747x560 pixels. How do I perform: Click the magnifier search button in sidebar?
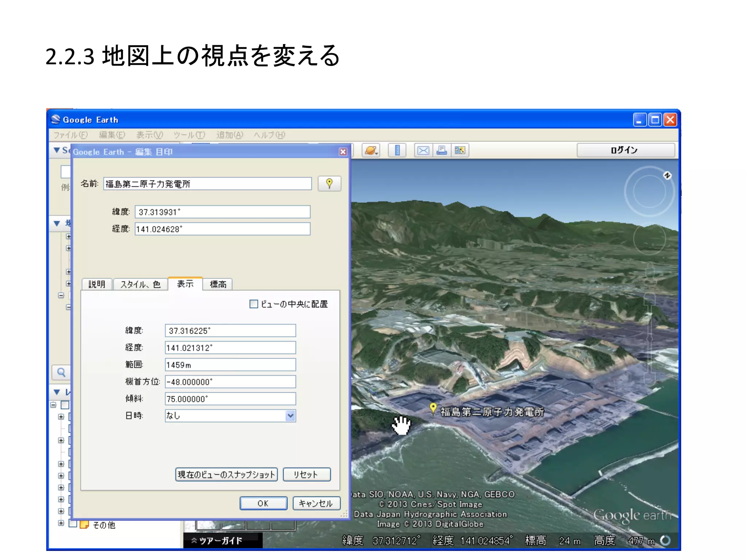(61, 372)
